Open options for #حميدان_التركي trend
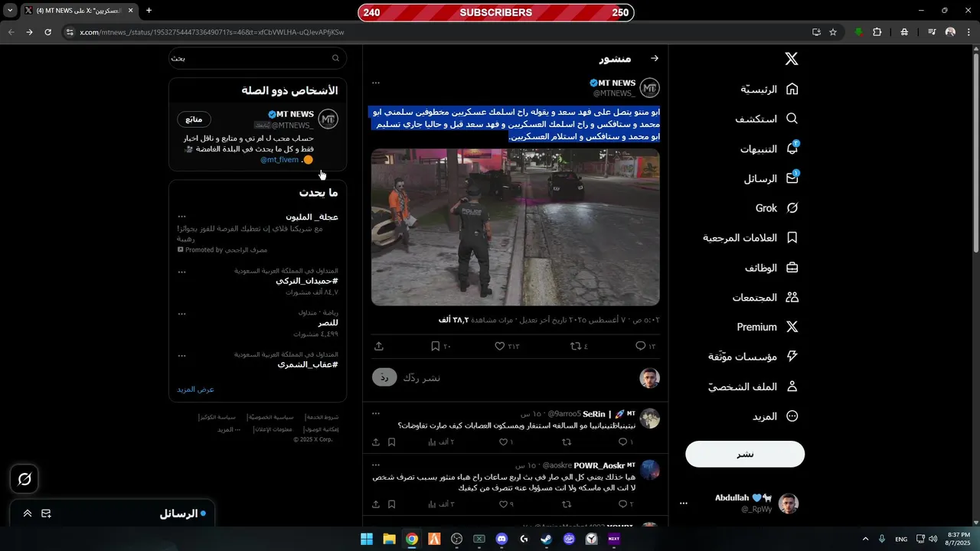The image size is (980, 551). click(181, 272)
